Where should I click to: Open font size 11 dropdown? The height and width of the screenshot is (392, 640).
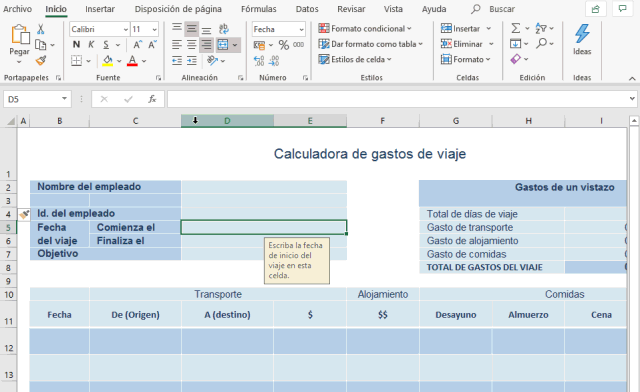(x=154, y=29)
